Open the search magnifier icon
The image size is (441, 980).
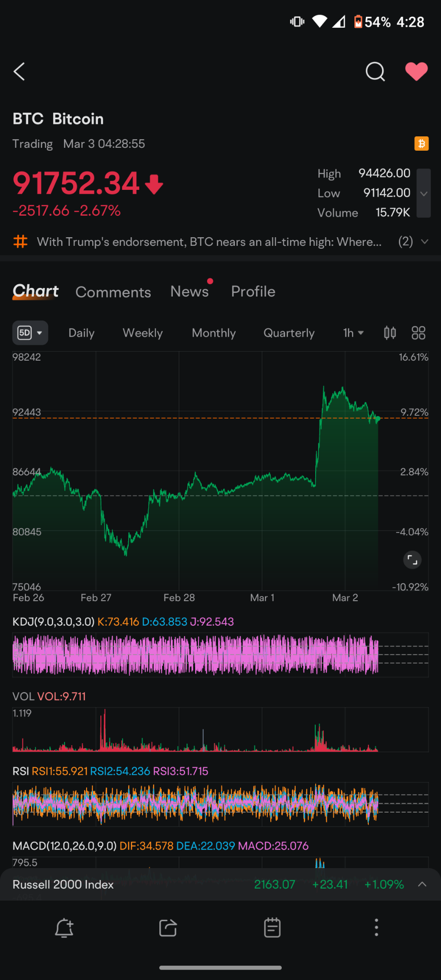[x=375, y=72]
